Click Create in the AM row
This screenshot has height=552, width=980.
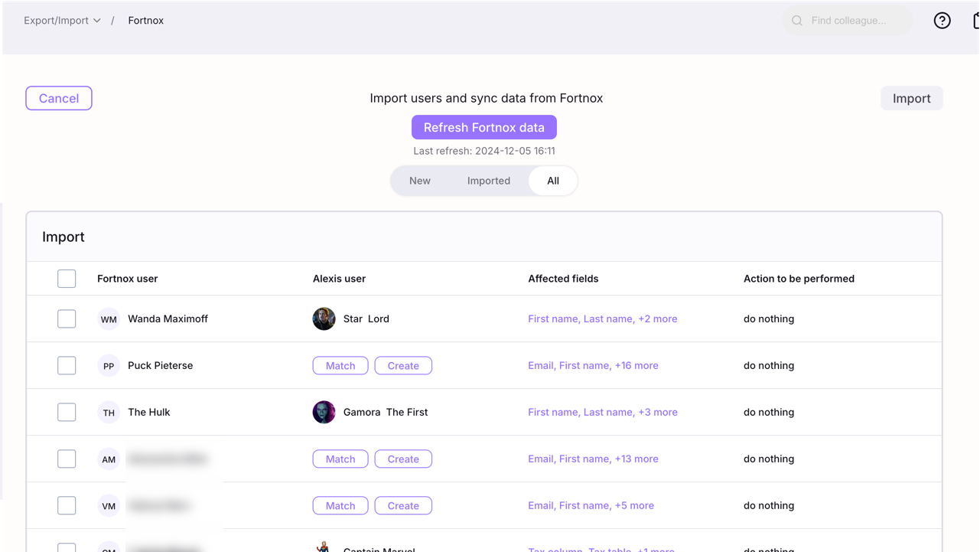[x=403, y=459]
